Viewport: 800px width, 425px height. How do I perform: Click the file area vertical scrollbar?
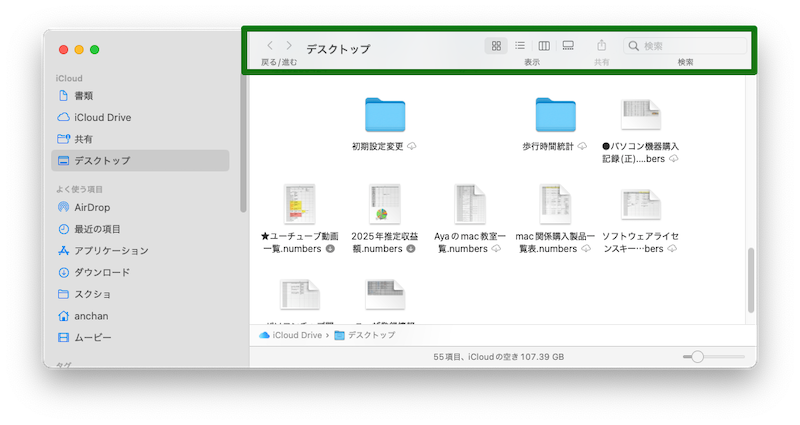751,280
